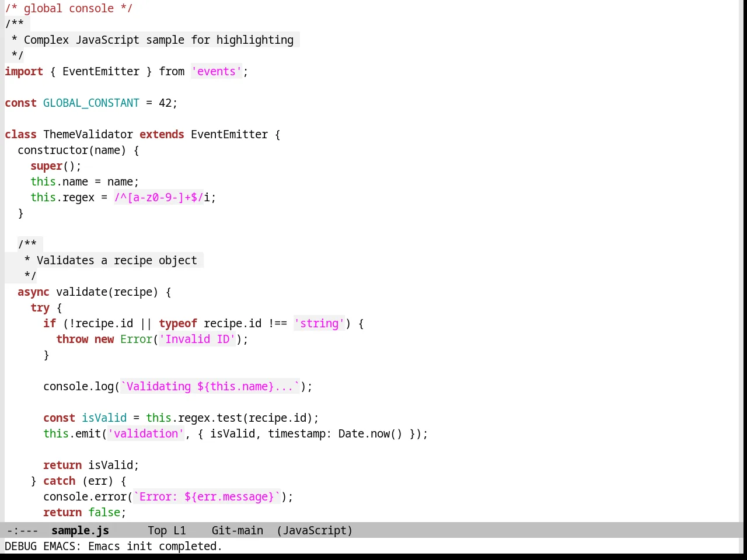The width and height of the screenshot is (747, 560).
Task: Click GLOBAL_CONSTANT identifier
Action: click(91, 103)
